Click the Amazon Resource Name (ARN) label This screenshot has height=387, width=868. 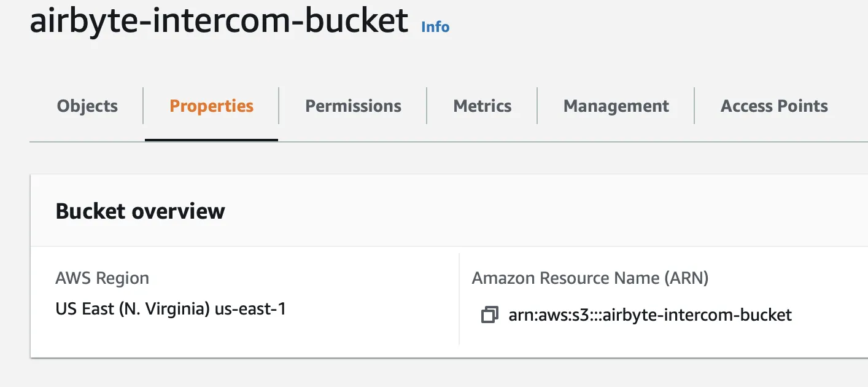click(590, 278)
